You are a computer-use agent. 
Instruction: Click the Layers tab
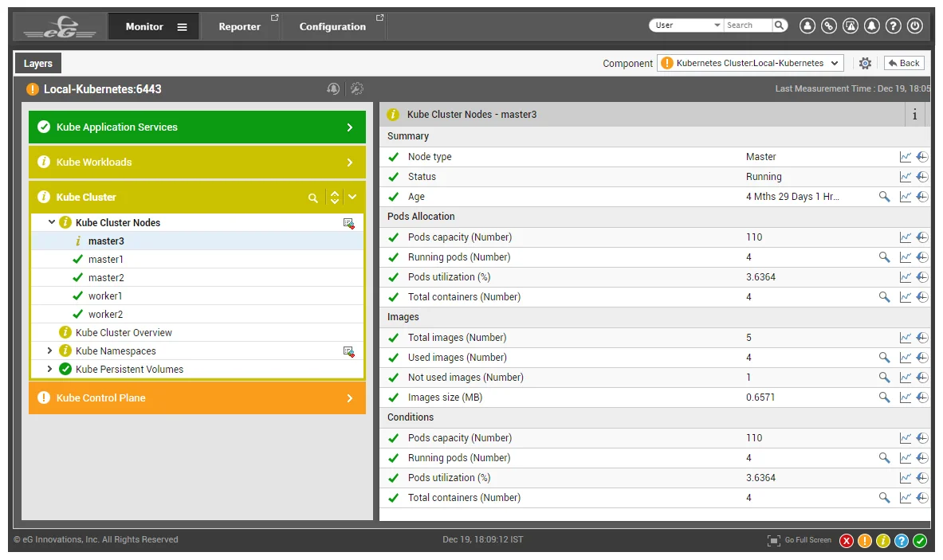[38, 63]
